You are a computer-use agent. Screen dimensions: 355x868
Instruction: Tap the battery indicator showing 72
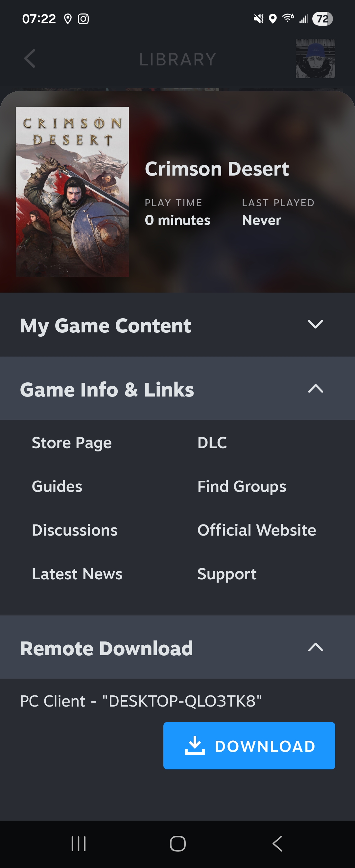pyautogui.click(x=322, y=19)
